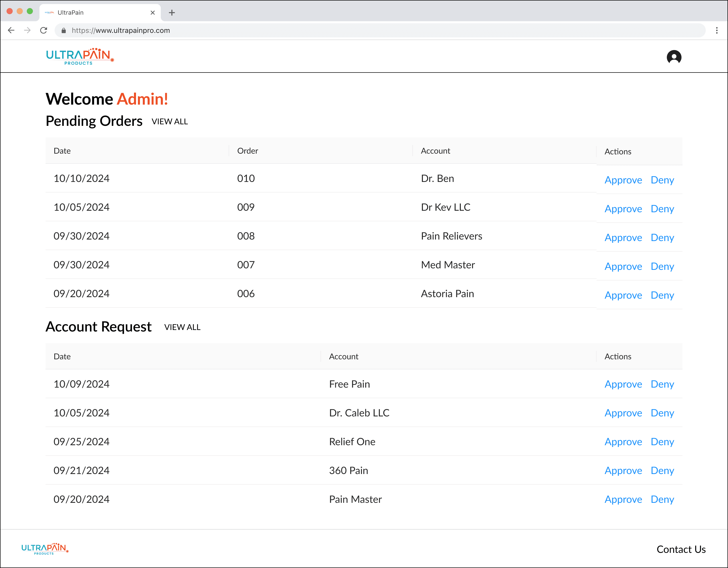The width and height of the screenshot is (728, 568).
Task: Deny Astoria Pain order 006
Action: point(662,295)
